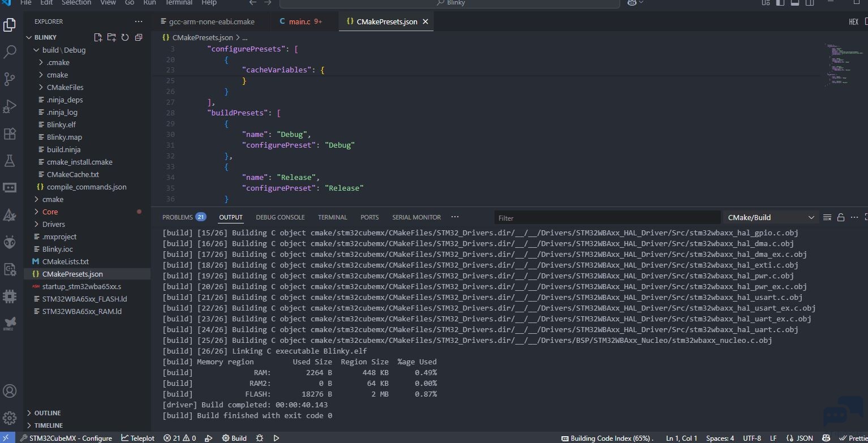Image resolution: width=868 pixels, height=443 pixels.
Task: Open the Extensions view
Action: point(10,134)
